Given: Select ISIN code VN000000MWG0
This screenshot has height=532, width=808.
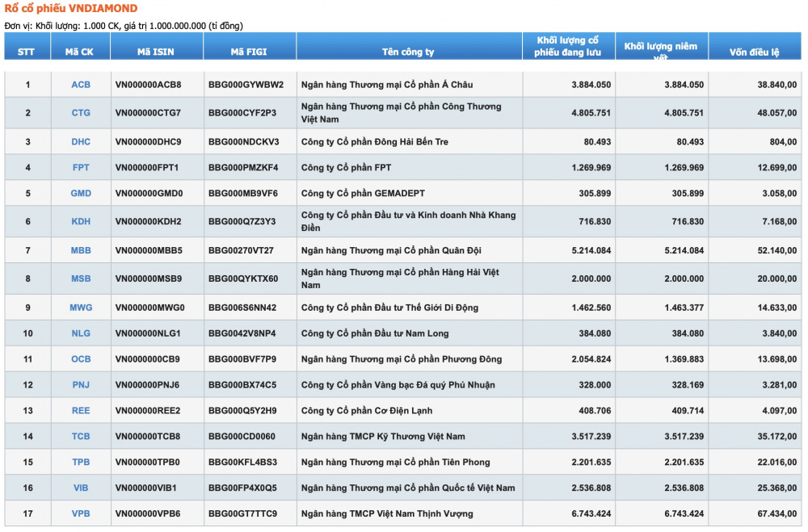Looking at the screenshot, I should (150, 308).
